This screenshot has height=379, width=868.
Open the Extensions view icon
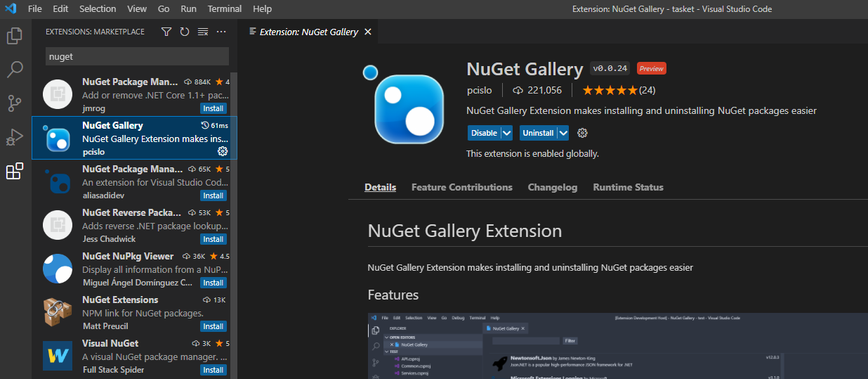click(15, 171)
